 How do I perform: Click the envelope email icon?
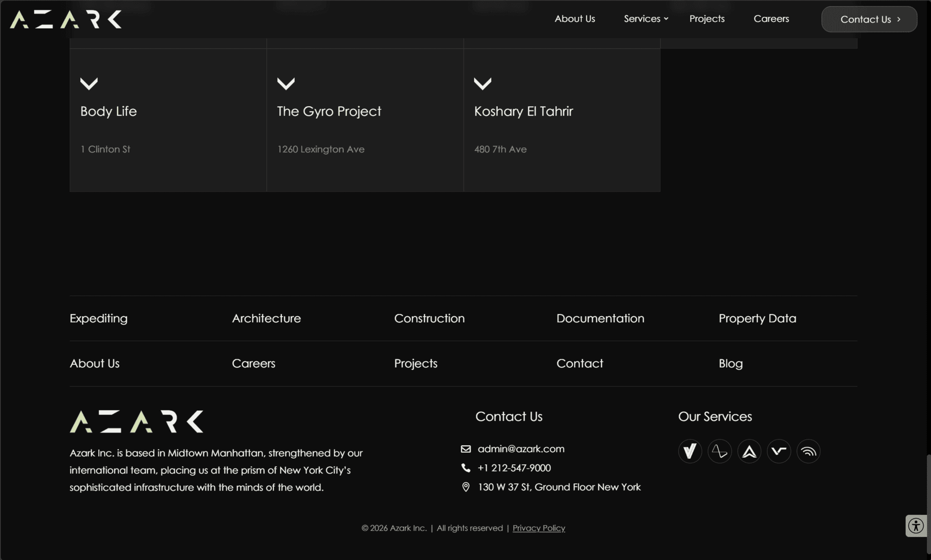[465, 449]
